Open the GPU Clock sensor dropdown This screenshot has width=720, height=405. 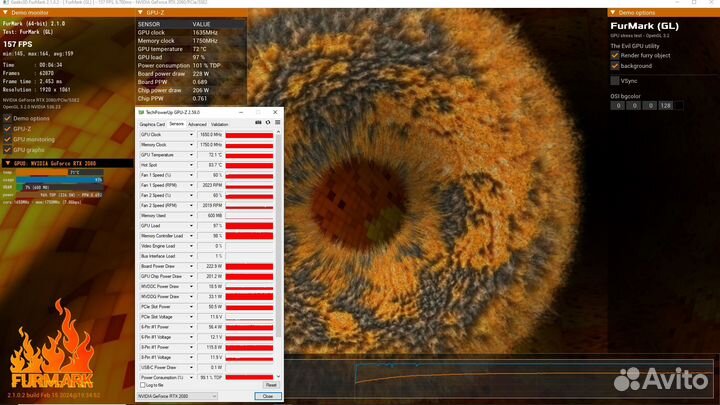click(x=191, y=135)
